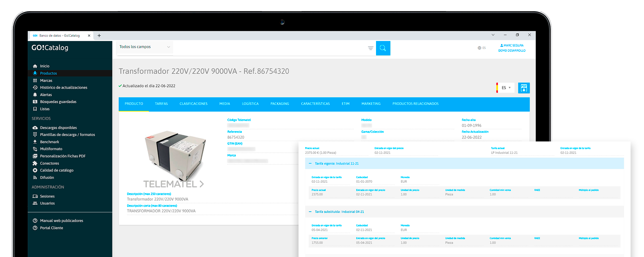This screenshot has height=257, width=644.
Task: Click Entrada en vigor del precio 05-04-2021
Action: tap(364, 243)
